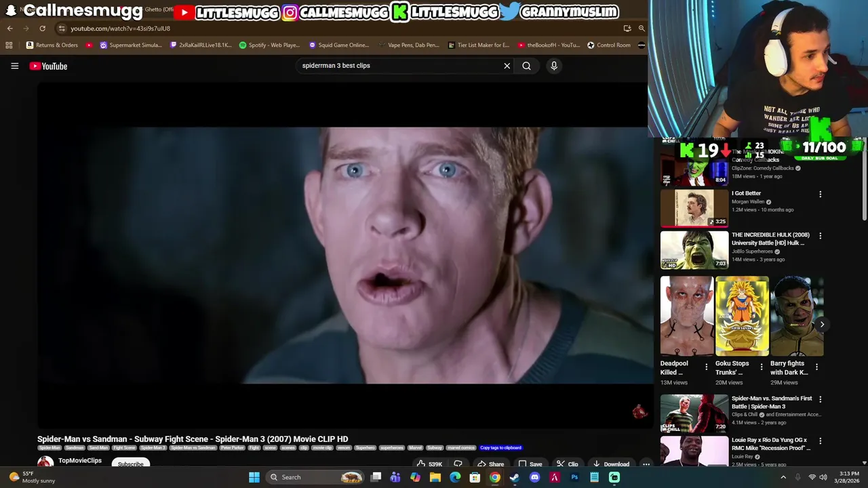Screen dimensions: 868x488
Task: Open more options for the Incredible Hulk video
Action: coord(820,236)
